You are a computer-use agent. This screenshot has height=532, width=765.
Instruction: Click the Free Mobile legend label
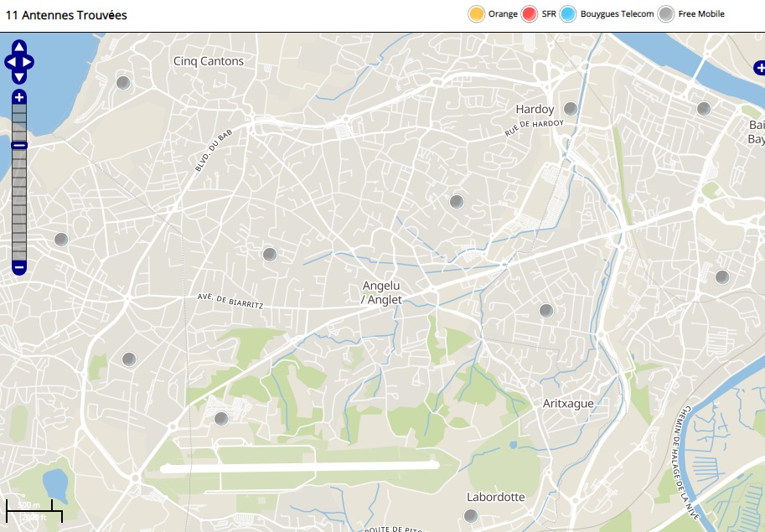[701, 14]
